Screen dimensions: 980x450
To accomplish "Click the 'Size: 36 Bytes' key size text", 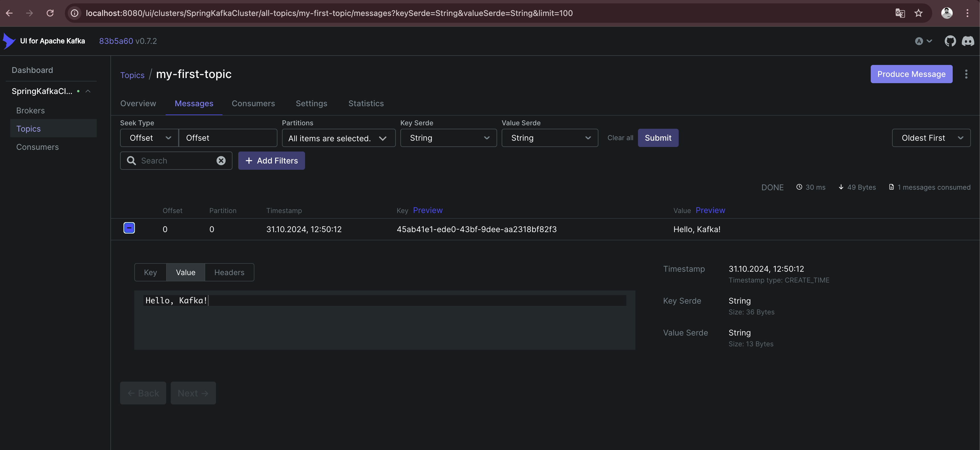I will [x=751, y=312].
